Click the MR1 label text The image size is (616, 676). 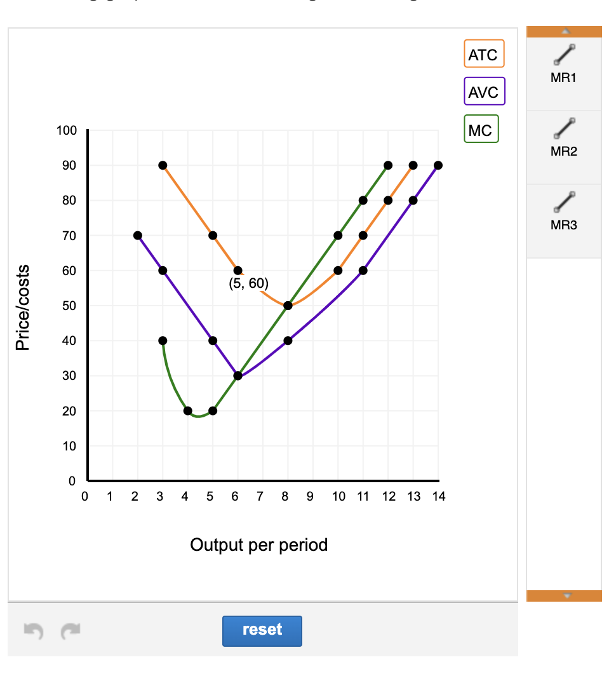click(x=563, y=79)
